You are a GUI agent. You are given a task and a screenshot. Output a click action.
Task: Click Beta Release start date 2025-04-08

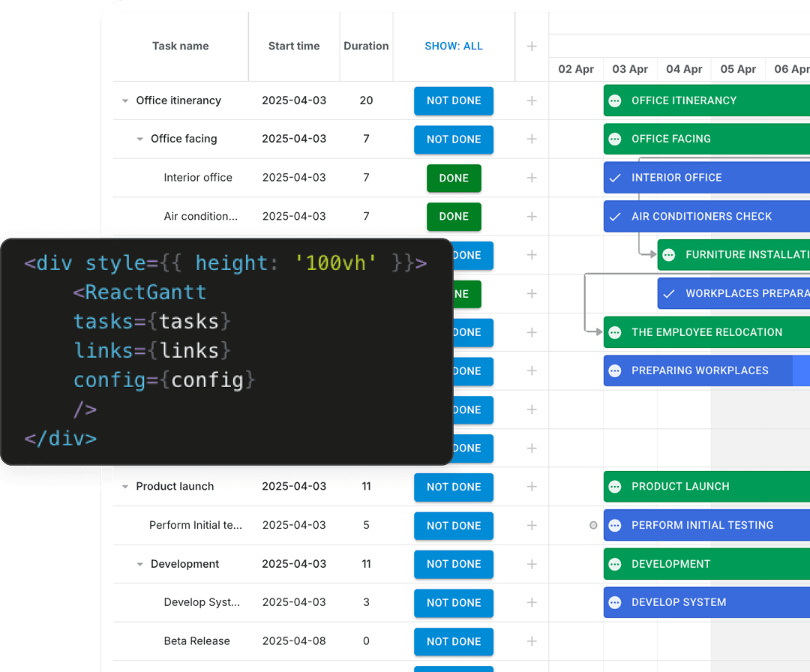click(x=294, y=641)
